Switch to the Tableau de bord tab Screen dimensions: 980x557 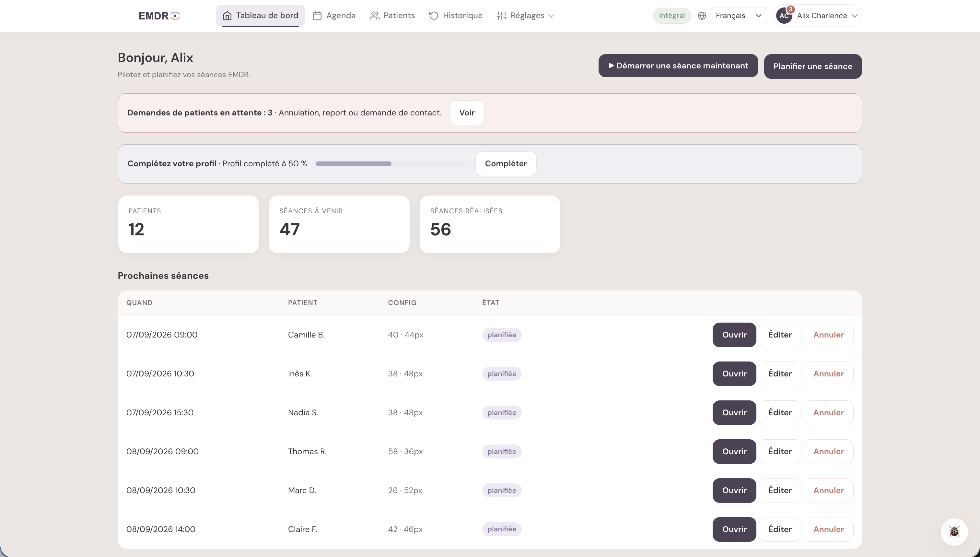pos(260,16)
